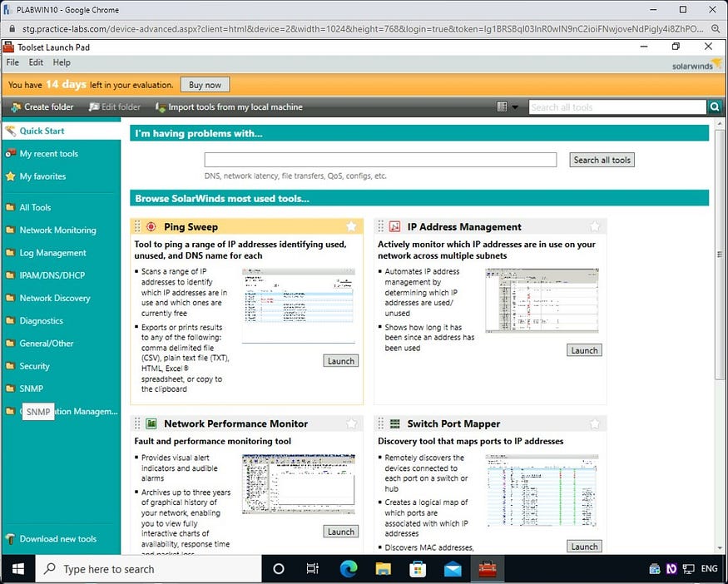Image resolution: width=728 pixels, height=584 pixels.
Task: Launch the Ping Sweep tool
Action: point(341,361)
